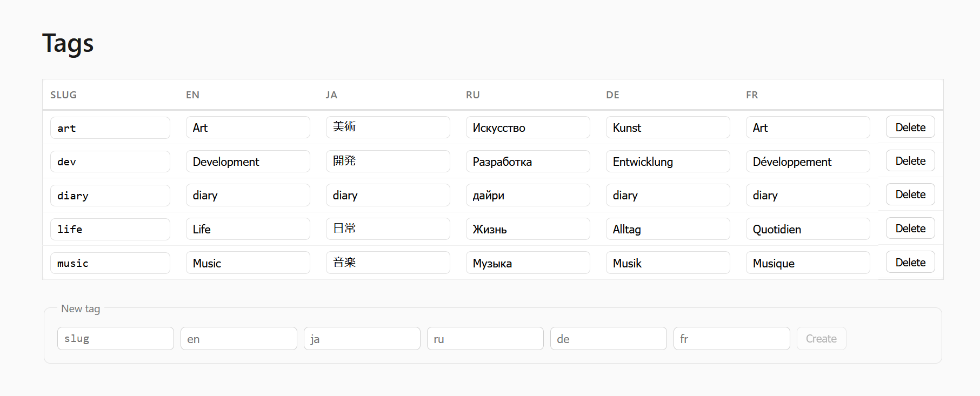Delete the art tag row
This screenshot has height=396, width=980.
[910, 127]
